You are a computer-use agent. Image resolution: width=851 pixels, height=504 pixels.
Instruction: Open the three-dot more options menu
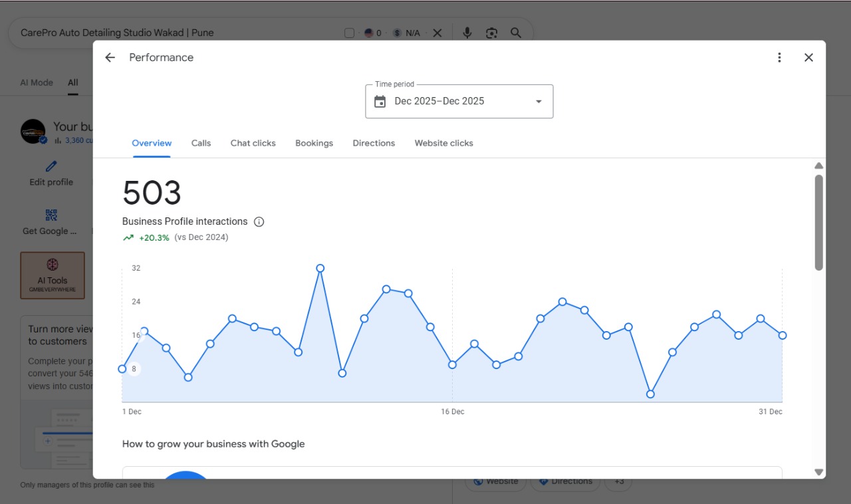point(779,58)
